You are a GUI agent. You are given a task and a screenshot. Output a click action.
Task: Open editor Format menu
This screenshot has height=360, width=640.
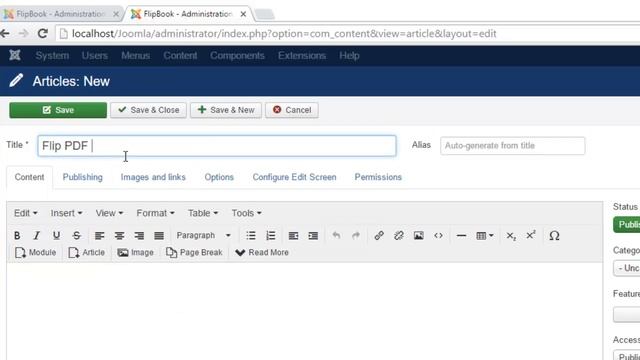tap(155, 213)
